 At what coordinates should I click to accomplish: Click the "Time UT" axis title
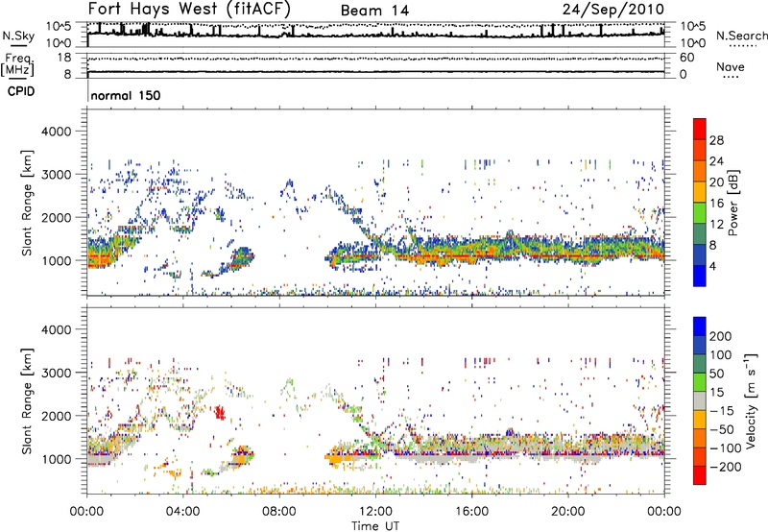coord(375,525)
